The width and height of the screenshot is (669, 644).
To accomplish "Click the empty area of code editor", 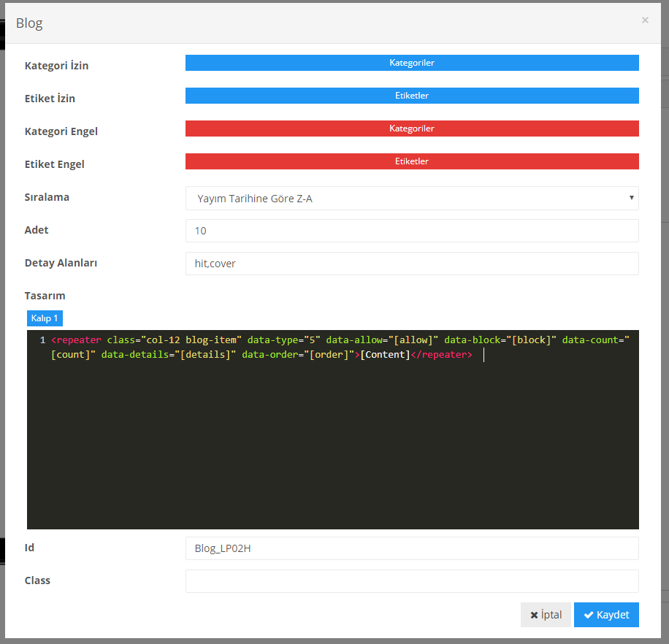I will coord(332,453).
